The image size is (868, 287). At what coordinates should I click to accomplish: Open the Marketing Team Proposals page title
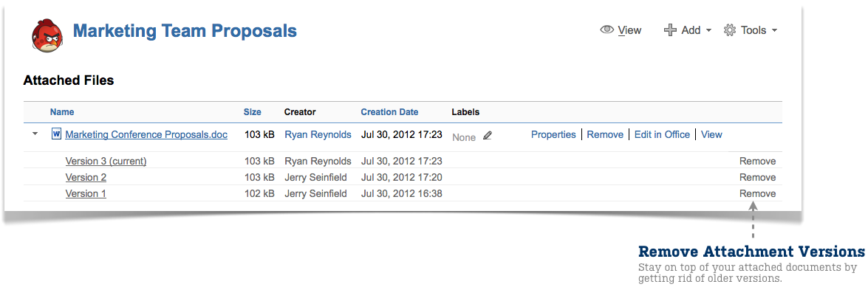pyautogui.click(x=185, y=31)
